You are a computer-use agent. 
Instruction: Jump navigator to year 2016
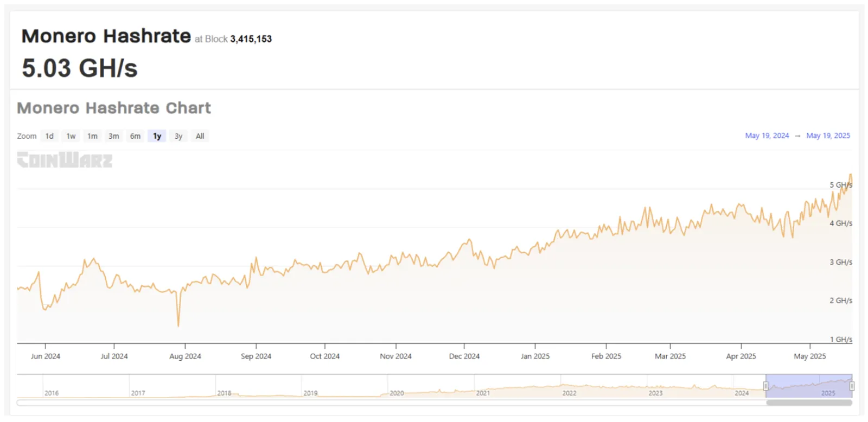pyautogui.click(x=52, y=393)
